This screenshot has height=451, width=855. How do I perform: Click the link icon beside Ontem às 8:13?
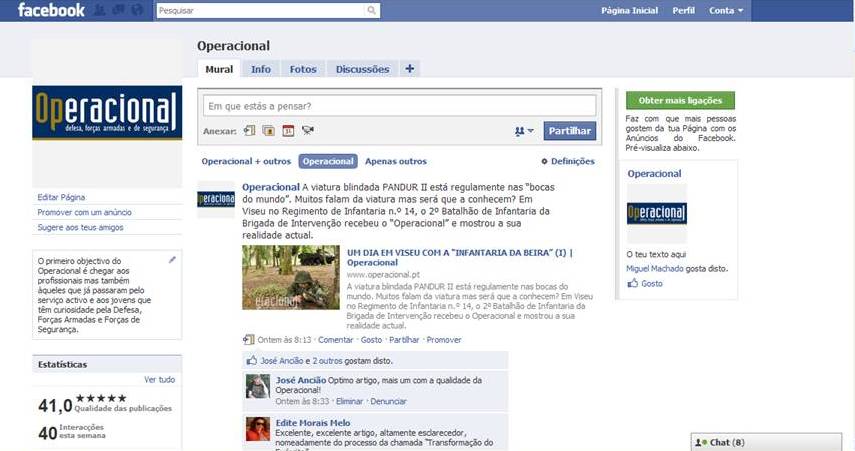[249, 340]
